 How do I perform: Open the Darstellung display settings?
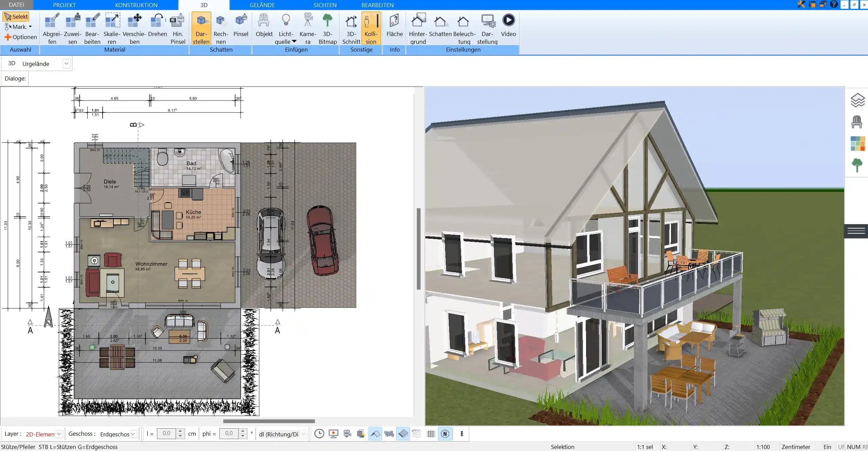coord(487,29)
